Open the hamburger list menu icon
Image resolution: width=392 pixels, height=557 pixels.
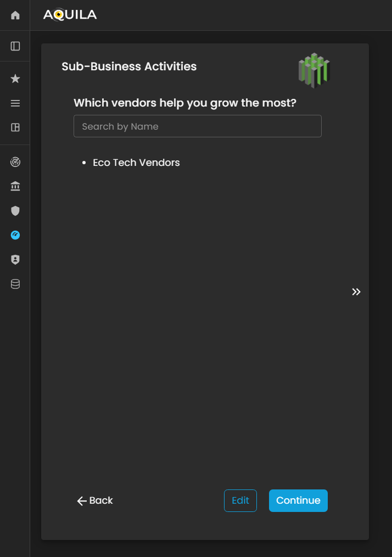click(x=15, y=103)
